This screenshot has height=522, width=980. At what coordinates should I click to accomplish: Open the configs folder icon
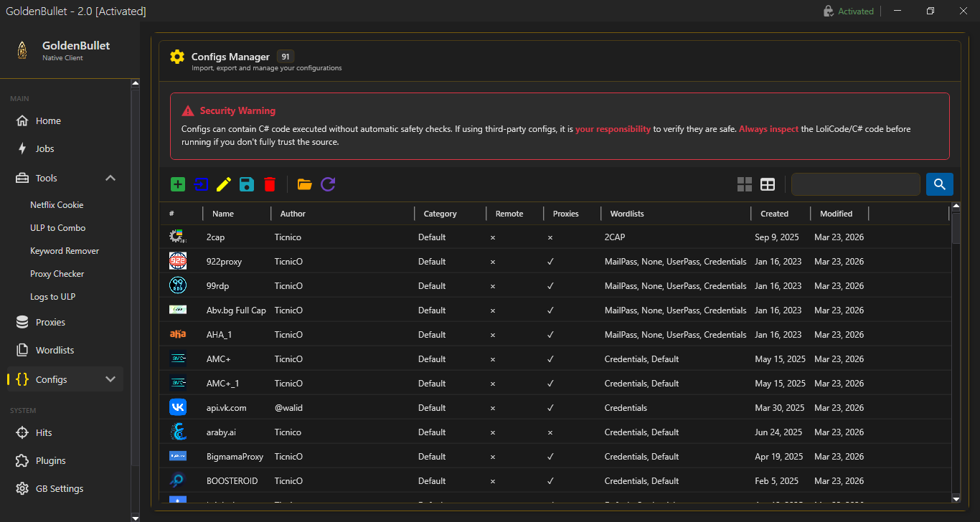pos(305,184)
